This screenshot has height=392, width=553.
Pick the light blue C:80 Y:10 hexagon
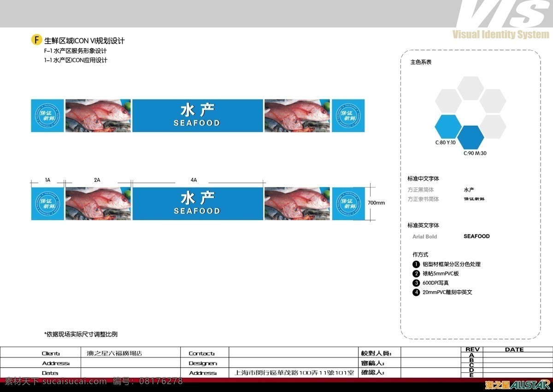tap(448, 127)
